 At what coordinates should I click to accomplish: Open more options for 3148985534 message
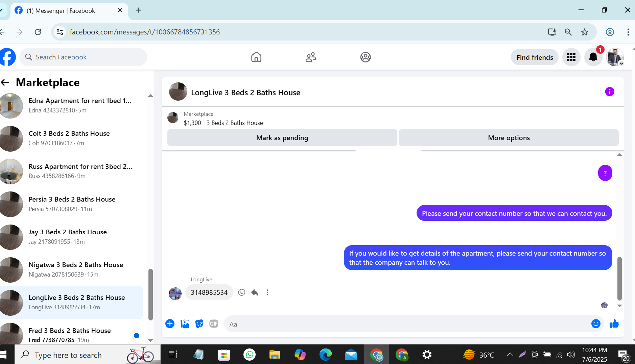point(267,292)
